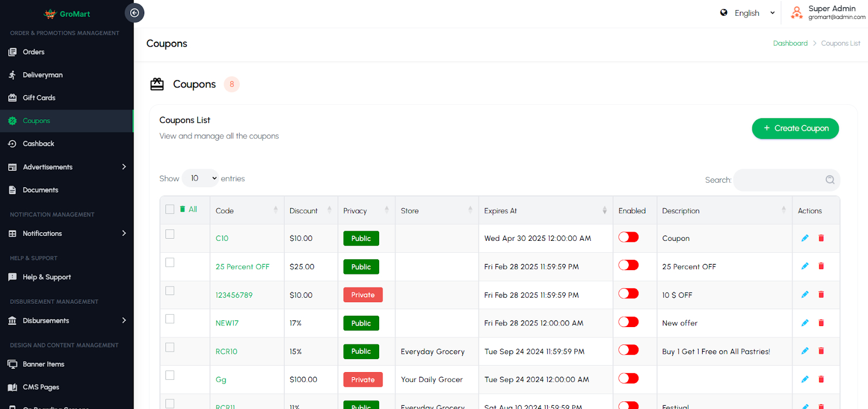Delete the NEW17 coupon via trash icon
This screenshot has width=868, height=409.
click(x=821, y=323)
